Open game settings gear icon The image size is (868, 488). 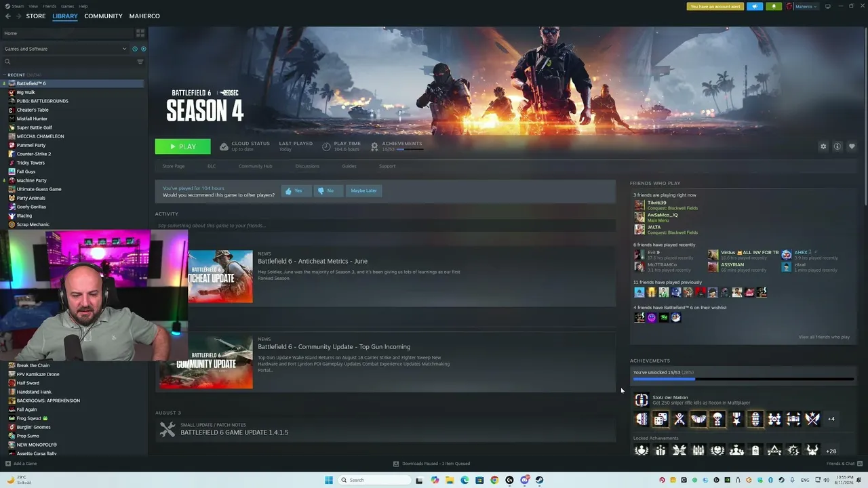[x=823, y=146]
